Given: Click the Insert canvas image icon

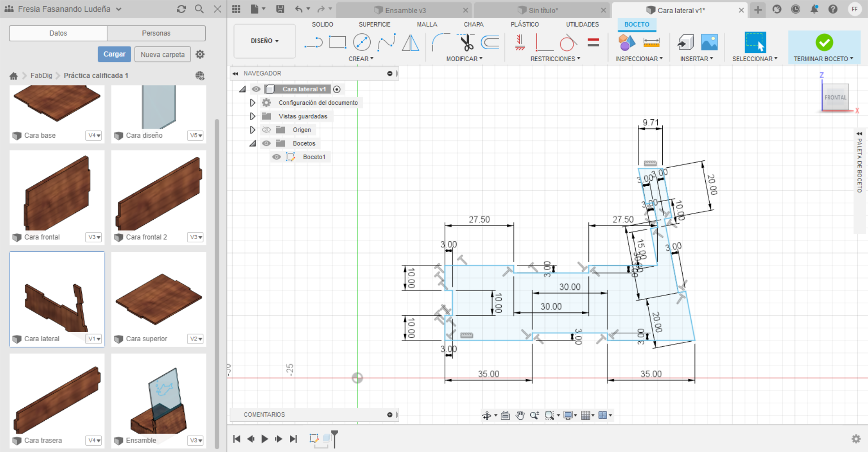Looking at the screenshot, I should (x=709, y=42).
